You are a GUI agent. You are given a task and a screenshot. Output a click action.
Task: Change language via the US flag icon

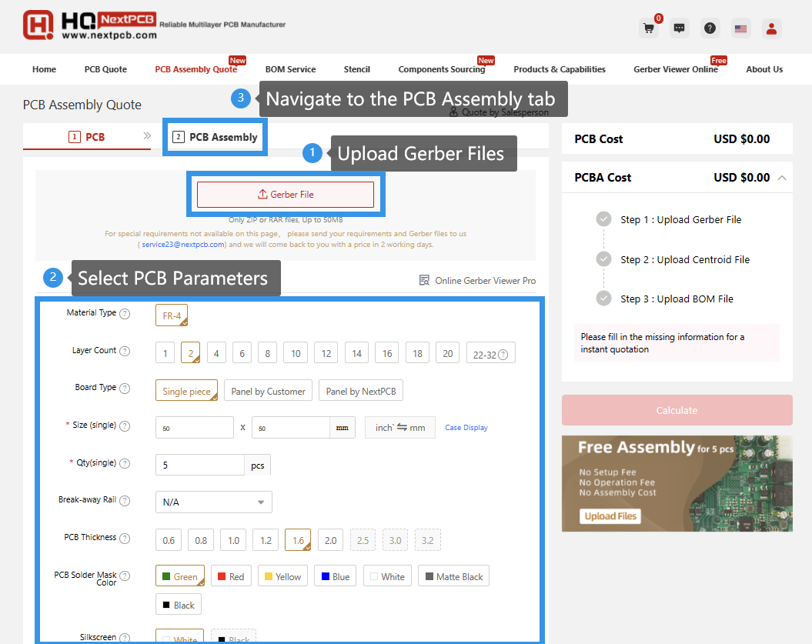(x=740, y=27)
